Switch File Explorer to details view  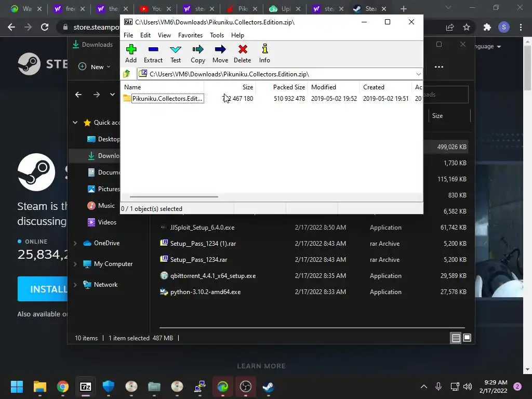pyautogui.click(x=456, y=338)
